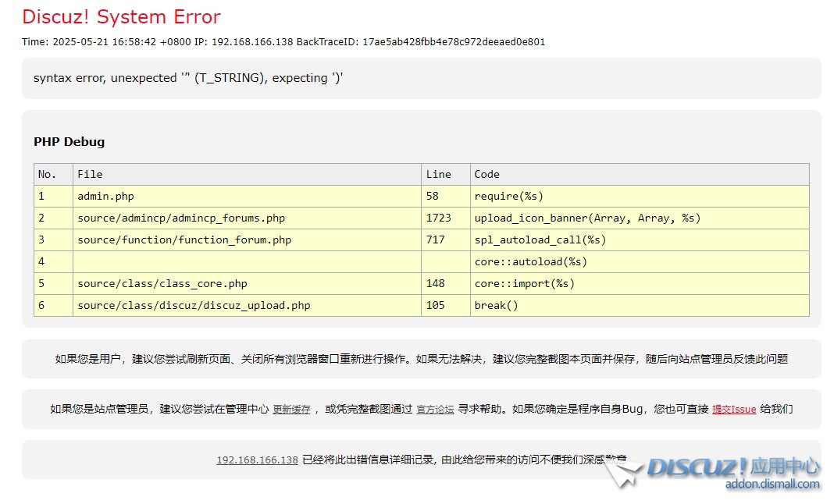Click the upload_icon_banner code cell

click(587, 218)
